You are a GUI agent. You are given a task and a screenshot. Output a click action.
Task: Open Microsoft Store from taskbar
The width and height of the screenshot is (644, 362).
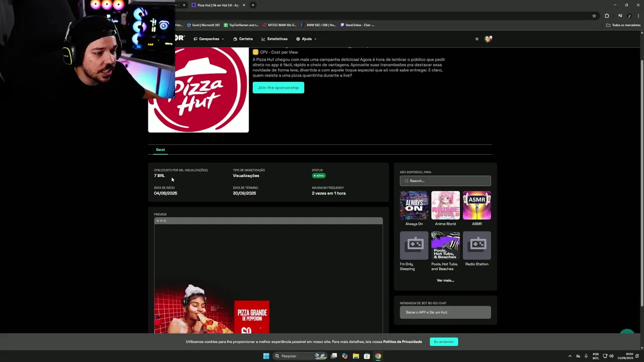click(x=367, y=356)
